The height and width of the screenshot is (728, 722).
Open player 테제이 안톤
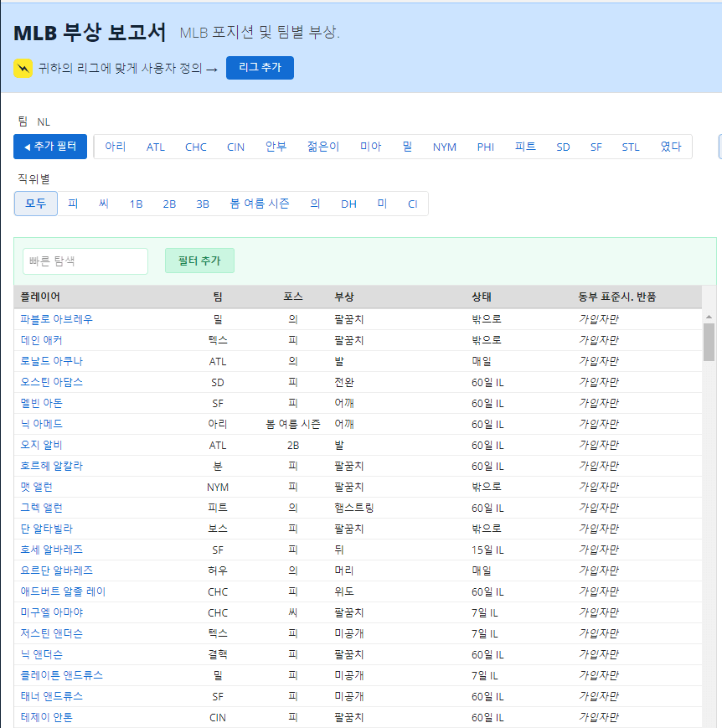tap(46, 717)
